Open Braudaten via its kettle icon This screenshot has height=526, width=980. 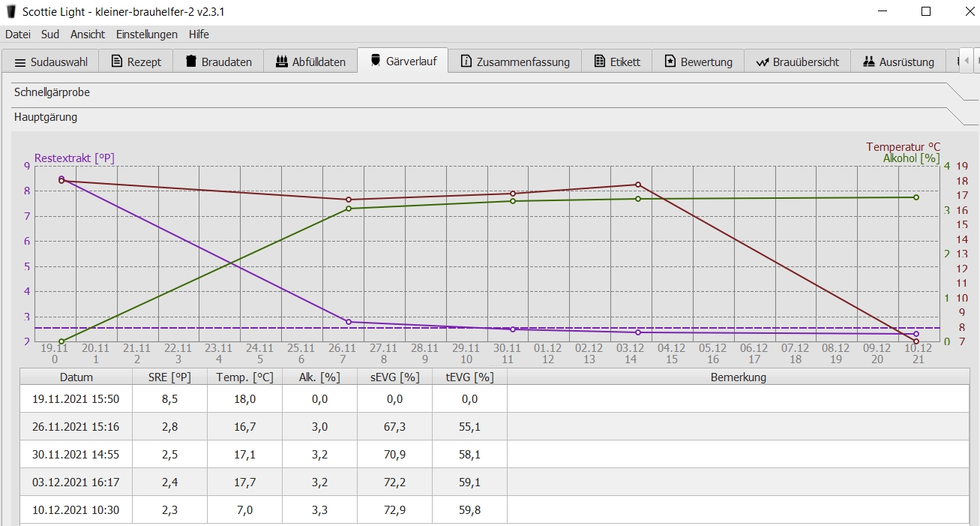pos(191,62)
